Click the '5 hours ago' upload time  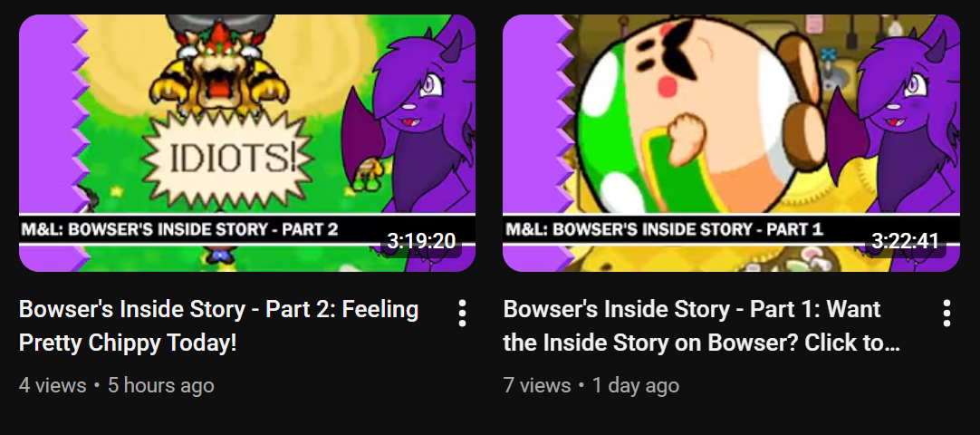point(161,385)
